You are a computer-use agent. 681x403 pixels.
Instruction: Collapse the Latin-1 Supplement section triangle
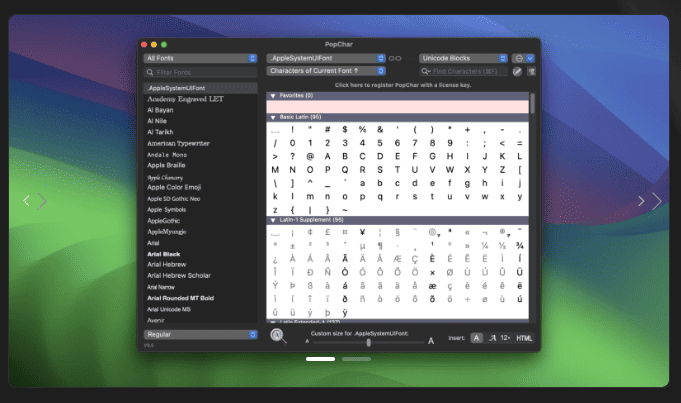click(273, 220)
